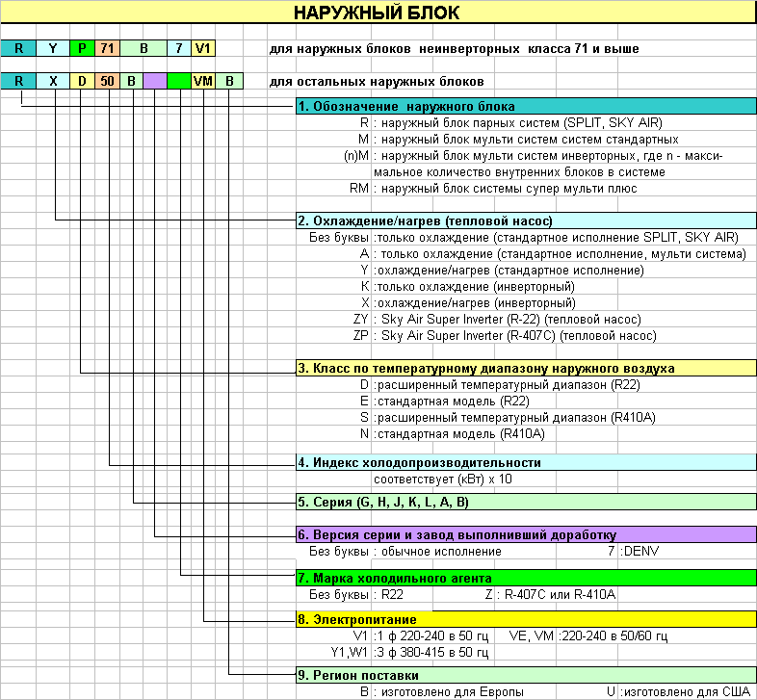Image resolution: width=757 pixels, height=700 pixels.
Task: Click the cyan 'R' cell in the RYP71 row
Action: click(18, 48)
